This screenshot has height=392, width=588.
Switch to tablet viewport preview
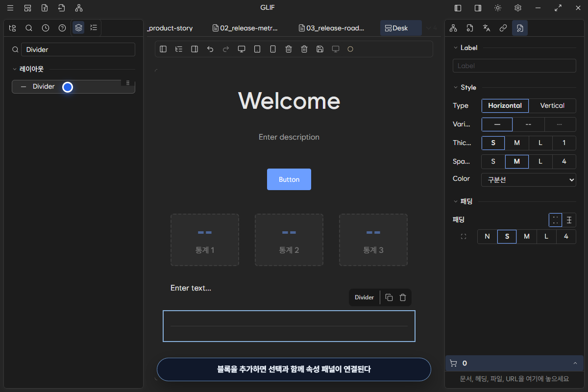257,49
